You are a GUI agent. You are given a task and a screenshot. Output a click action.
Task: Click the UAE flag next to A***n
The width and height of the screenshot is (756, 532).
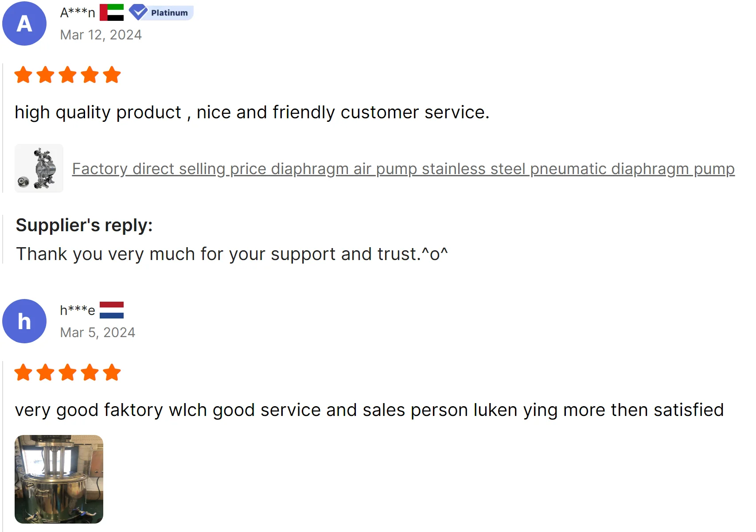(x=112, y=12)
